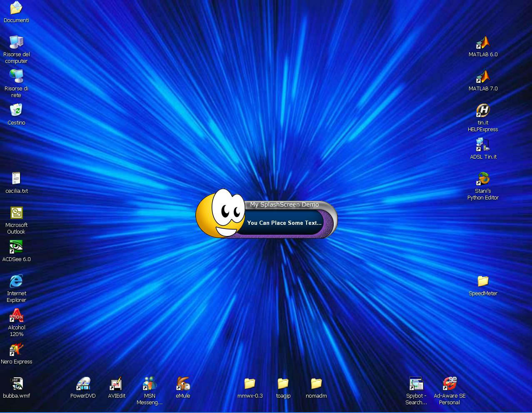Select the cecilia.txt file
The image size is (532, 413).
pyautogui.click(x=16, y=179)
